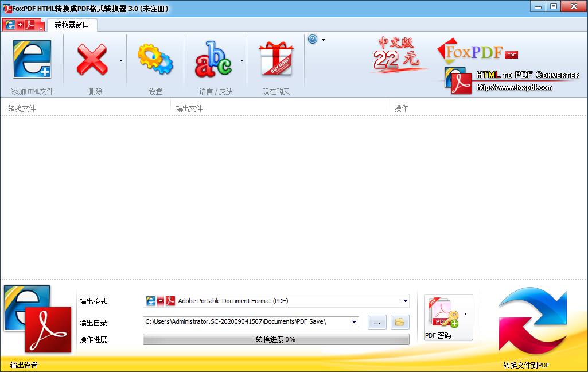Click the red X delete icon
The width and height of the screenshot is (588, 372).
click(x=92, y=59)
